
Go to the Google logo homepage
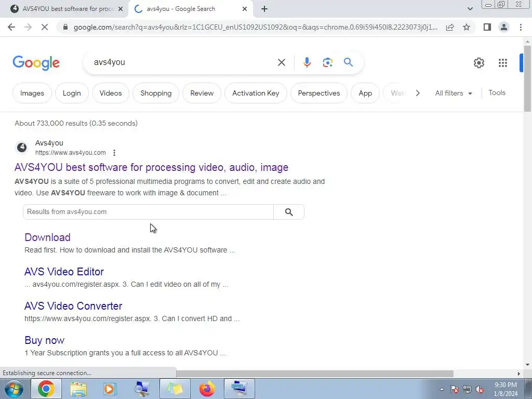click(x=36, y=63)
